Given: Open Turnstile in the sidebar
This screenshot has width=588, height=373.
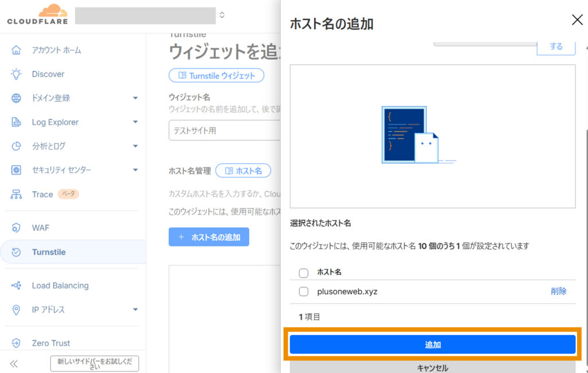Looking at the screenshot, I should pyautogui.click(x=49, y=252).
